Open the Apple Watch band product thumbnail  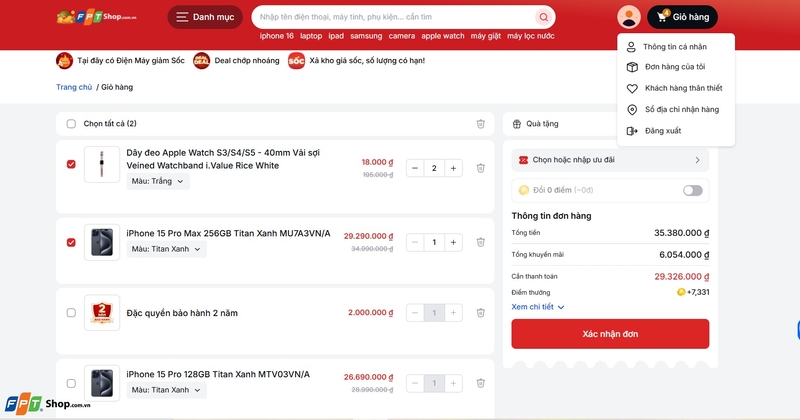102,164
